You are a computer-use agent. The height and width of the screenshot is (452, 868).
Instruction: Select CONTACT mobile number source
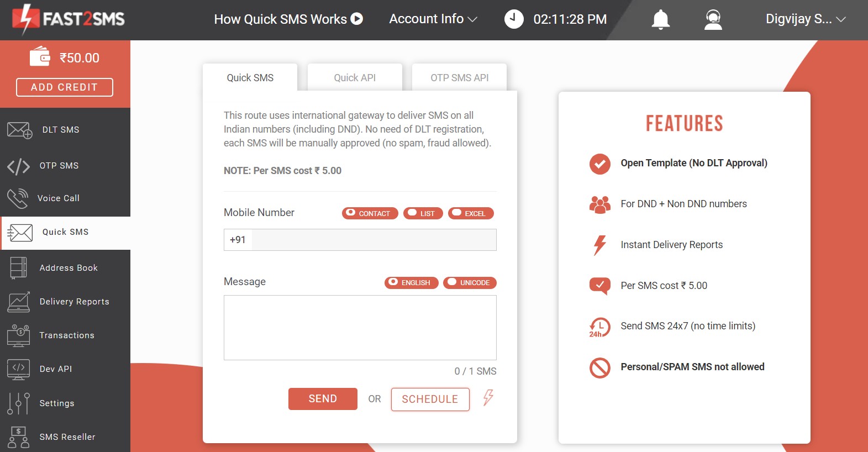pyautogui.click(x=370, y=213)
